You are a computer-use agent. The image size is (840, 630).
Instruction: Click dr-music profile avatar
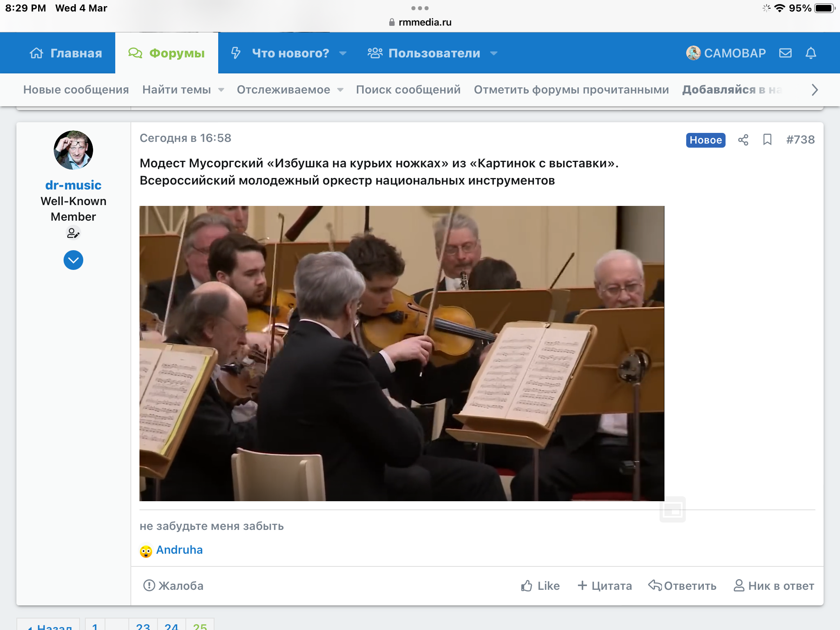(x=73, y=150)
